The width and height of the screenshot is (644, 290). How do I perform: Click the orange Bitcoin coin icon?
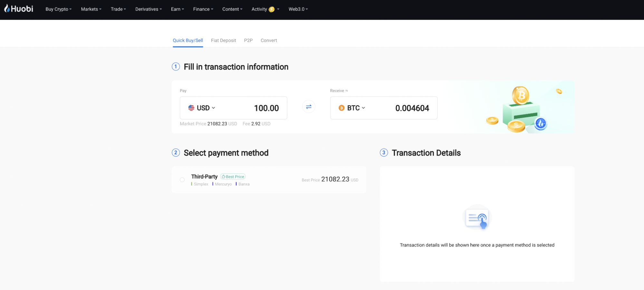(x=341, y=108)
